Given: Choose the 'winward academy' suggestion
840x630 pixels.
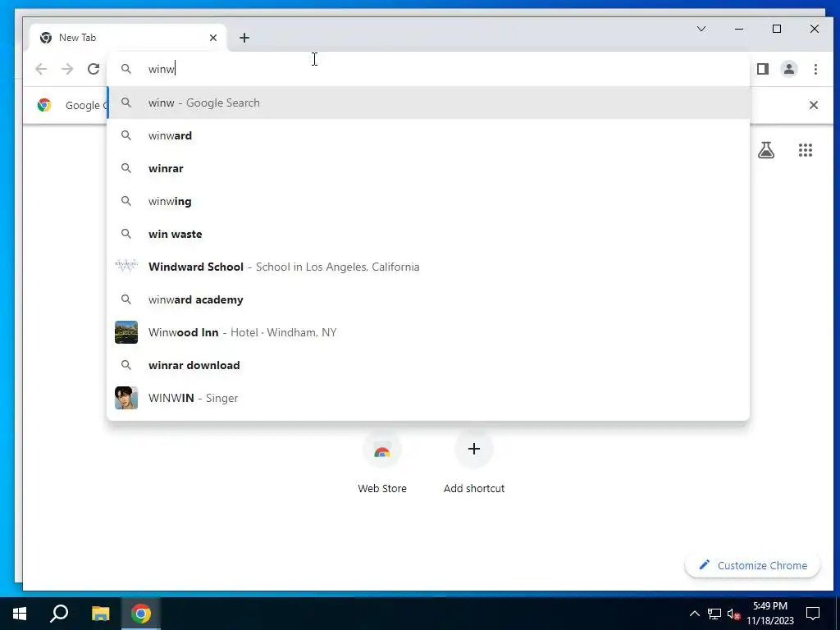Looking at the screenshot, I should pos(428,299).
